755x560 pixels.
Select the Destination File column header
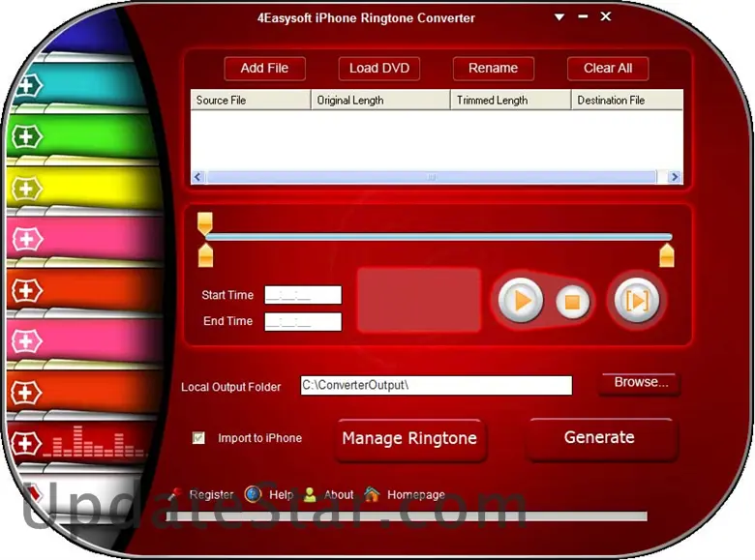[x=627, y=100]
